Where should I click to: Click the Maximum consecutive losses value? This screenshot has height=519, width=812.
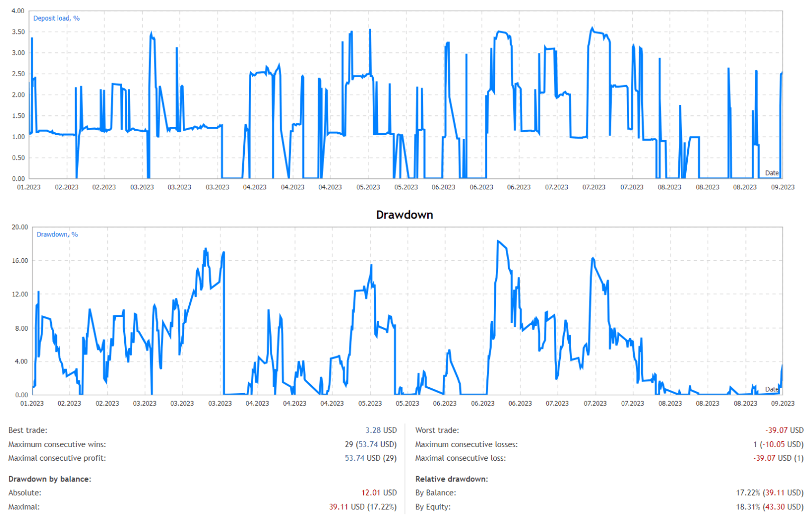[778, 444]
